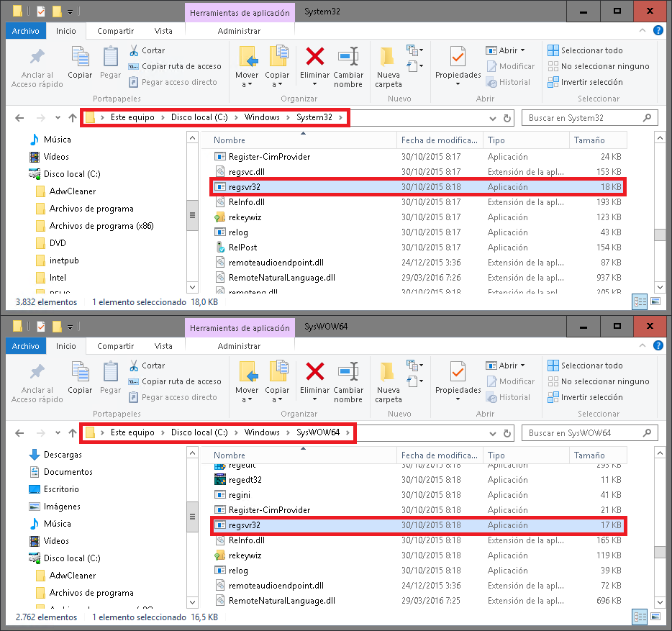Click Propiedades icon in System32 window
Screen dimensions: 672x631
click(458, 57)
